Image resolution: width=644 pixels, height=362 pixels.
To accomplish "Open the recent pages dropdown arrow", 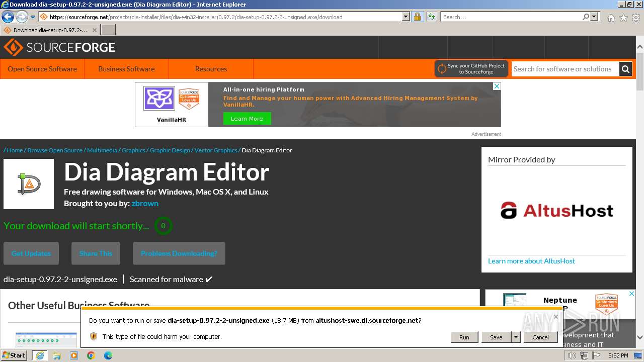I will click(x=33, y=17).
